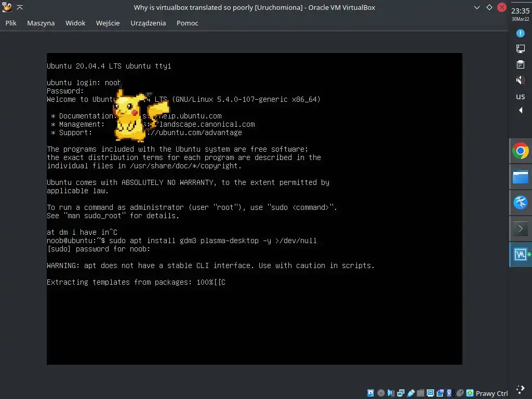This screenshot has height=399, width=532.
Task: Click the '[sudo] password for noob:' line
Action: coord(98,249)
